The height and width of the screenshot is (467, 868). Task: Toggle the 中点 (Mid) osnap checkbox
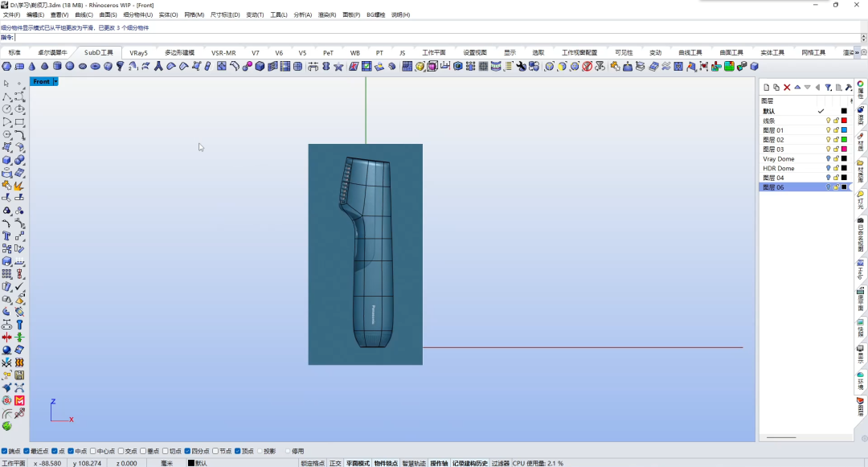pos(71,451)
